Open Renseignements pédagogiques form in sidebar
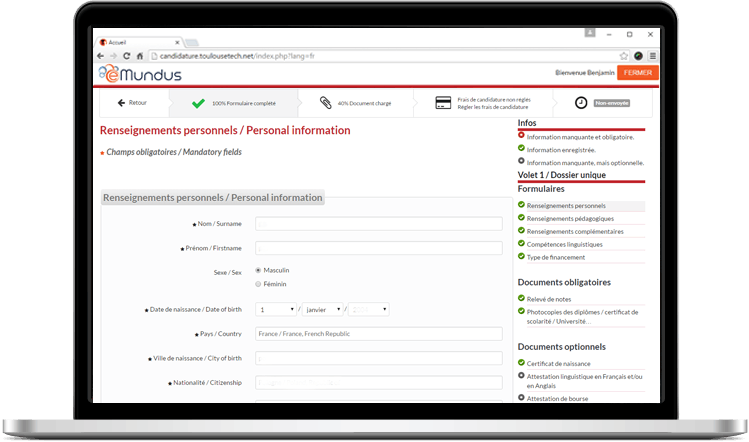This screenshot has height=442, width=749. point(570,218)
